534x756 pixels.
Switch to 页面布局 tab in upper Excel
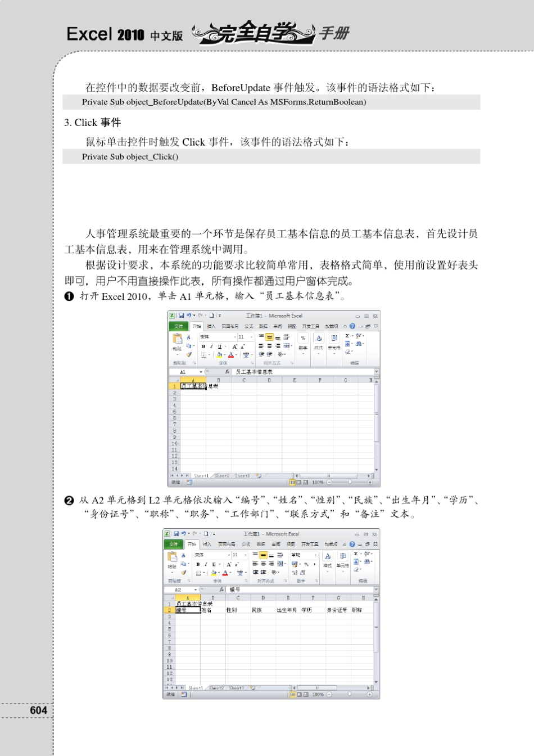[230, 326]
